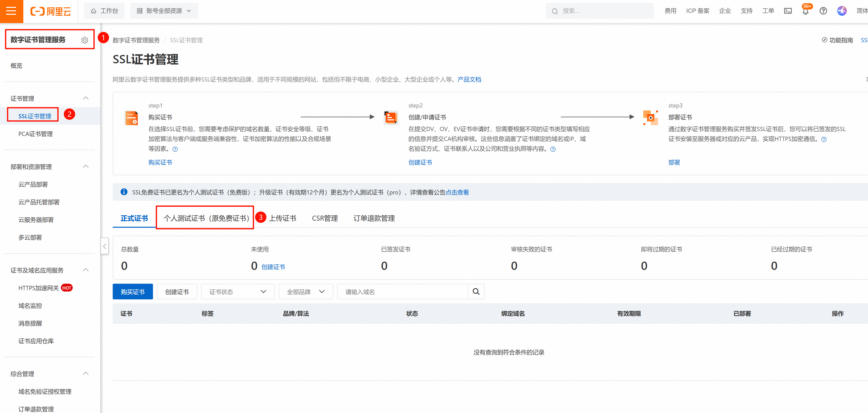Open the 产品文档 link
Screen dimensions: 868x413
(x=469, y=80)
